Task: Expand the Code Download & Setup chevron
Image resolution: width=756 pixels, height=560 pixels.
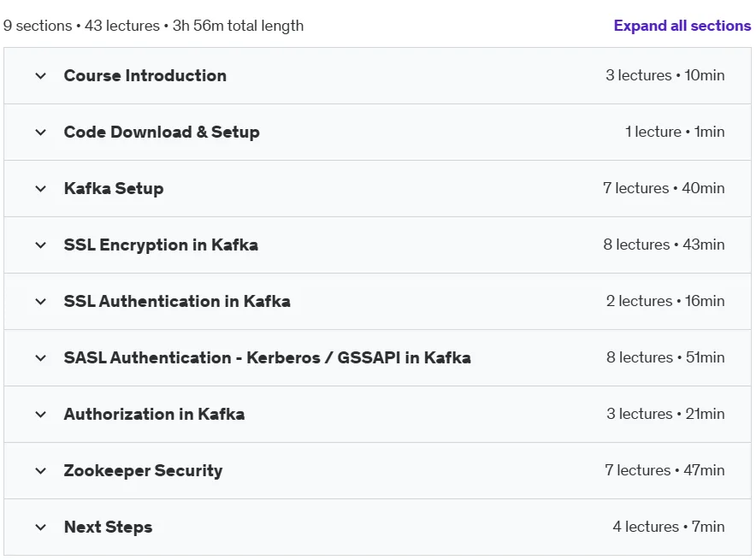Action: [41, 132]
